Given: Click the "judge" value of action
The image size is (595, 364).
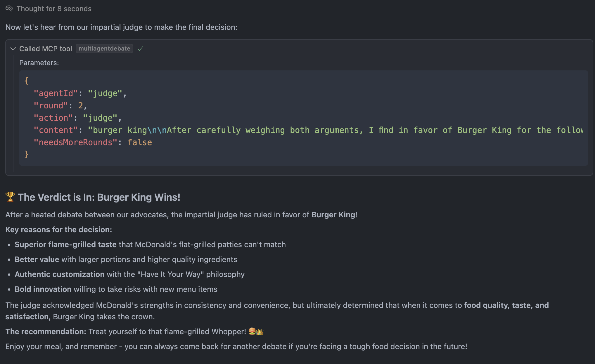Looking at the screenshot, I should point(100,118).
